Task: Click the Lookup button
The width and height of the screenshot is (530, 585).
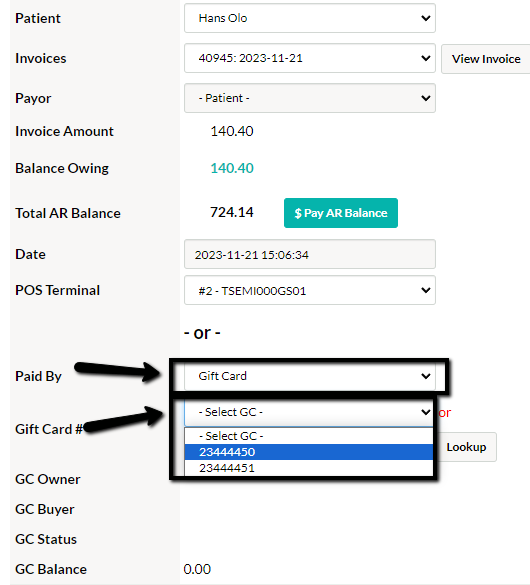Action: pos(466,447)
